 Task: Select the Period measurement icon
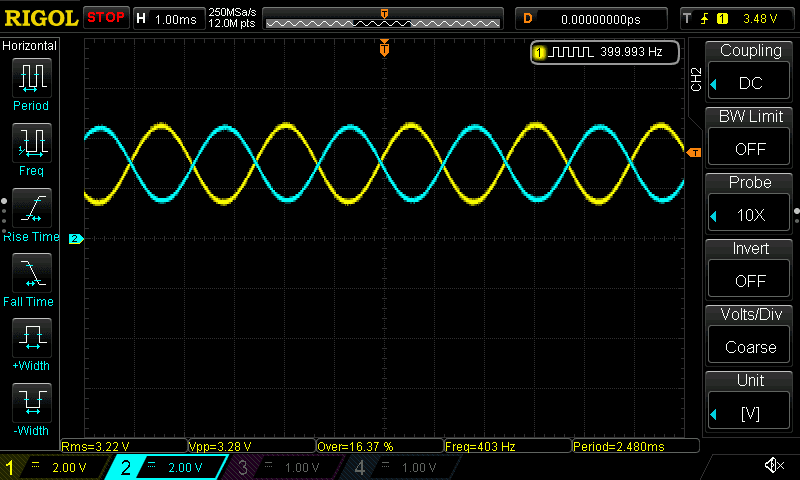coord(31,78)
